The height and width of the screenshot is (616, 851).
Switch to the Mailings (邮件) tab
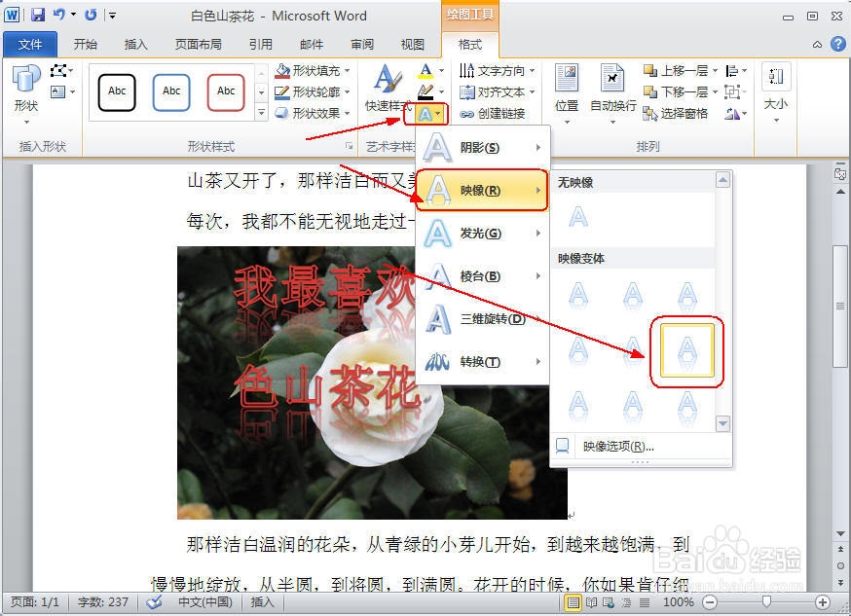(312, 45)
